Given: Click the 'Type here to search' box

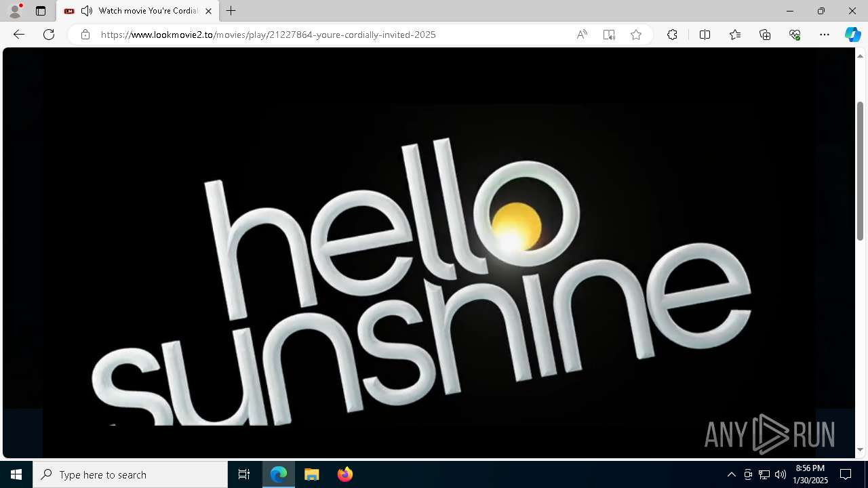Looking at the screenshot, I should tap(130, 474).
